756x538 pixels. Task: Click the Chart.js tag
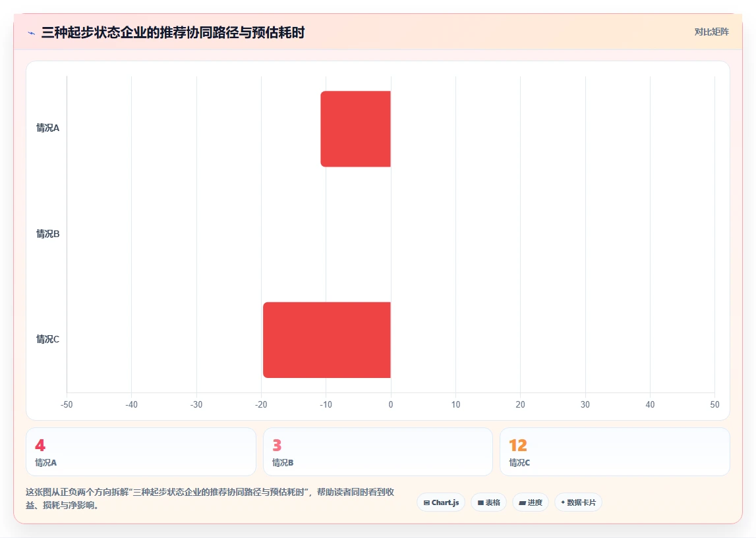(441, 502)
